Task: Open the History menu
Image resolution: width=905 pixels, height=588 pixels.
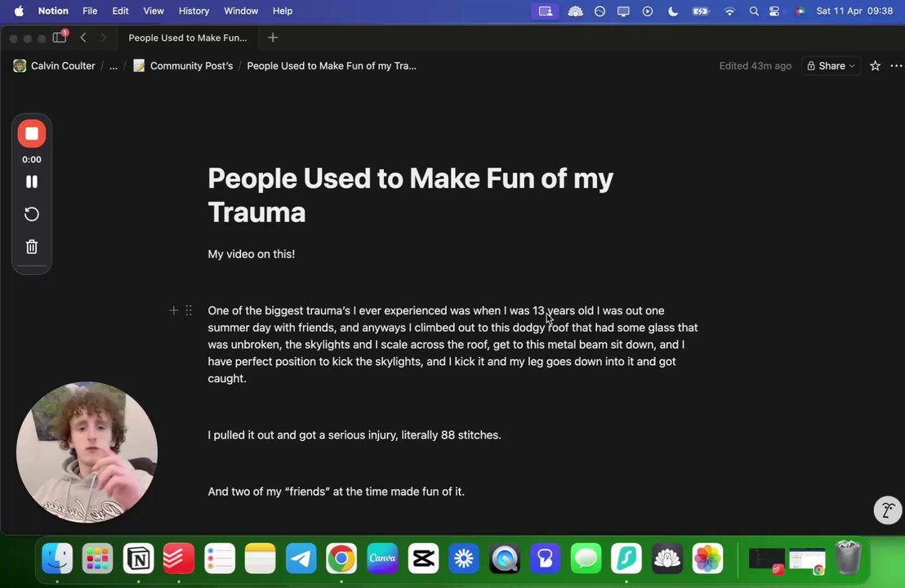Action: click(x=194, y=11)
